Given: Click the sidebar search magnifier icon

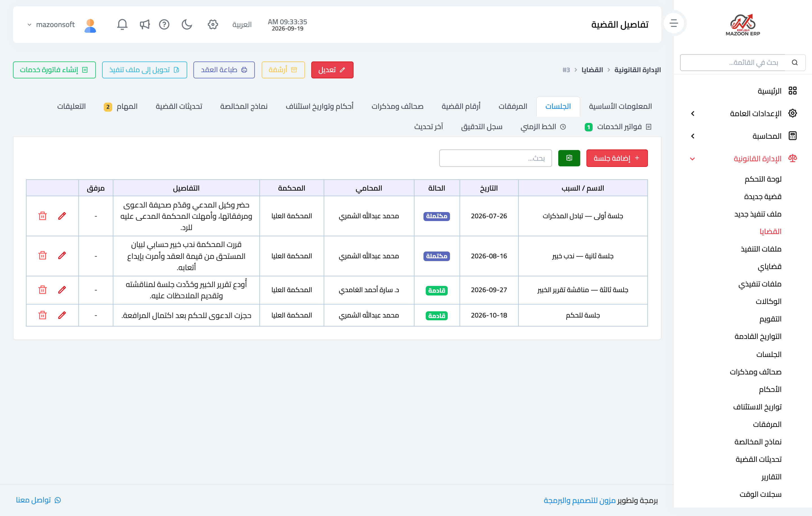Looking at the screenshot, I should coord(795,62).
